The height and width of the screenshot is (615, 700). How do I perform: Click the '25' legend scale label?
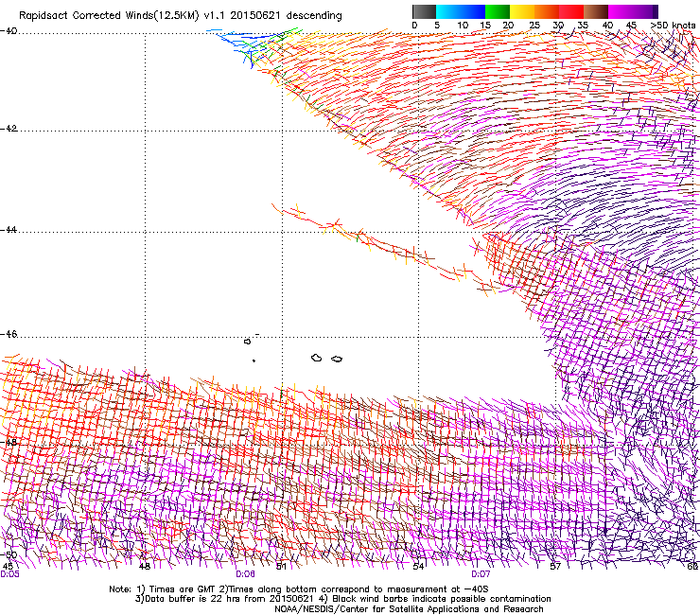tap(534, 26)
